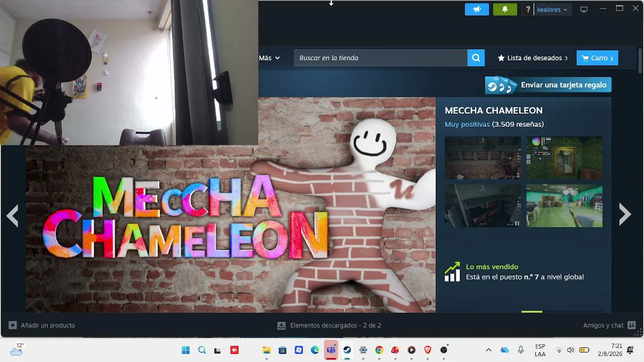644x362 pixels.
Task: Switch to Microsoft Teams on taskbar
Action: (331, 350)
